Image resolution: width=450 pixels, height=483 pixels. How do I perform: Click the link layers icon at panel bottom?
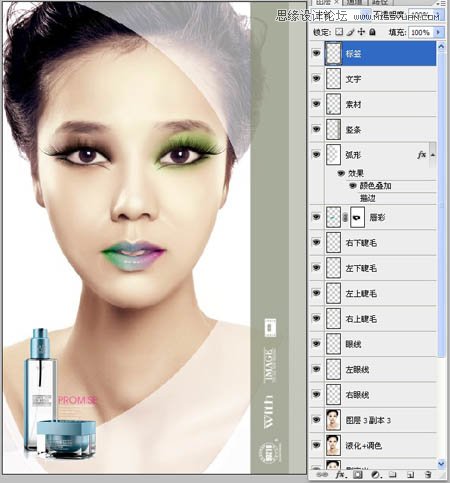[x=322, y=474]
